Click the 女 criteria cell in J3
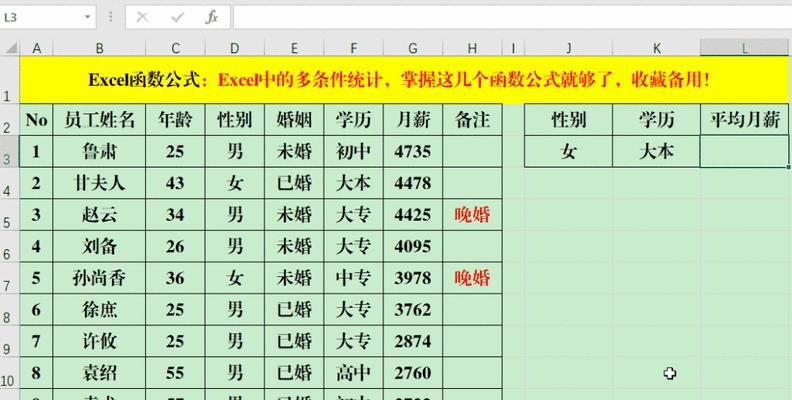Image resolution: width=792 pixels, height=400 pixels. (x=569, y=152)
